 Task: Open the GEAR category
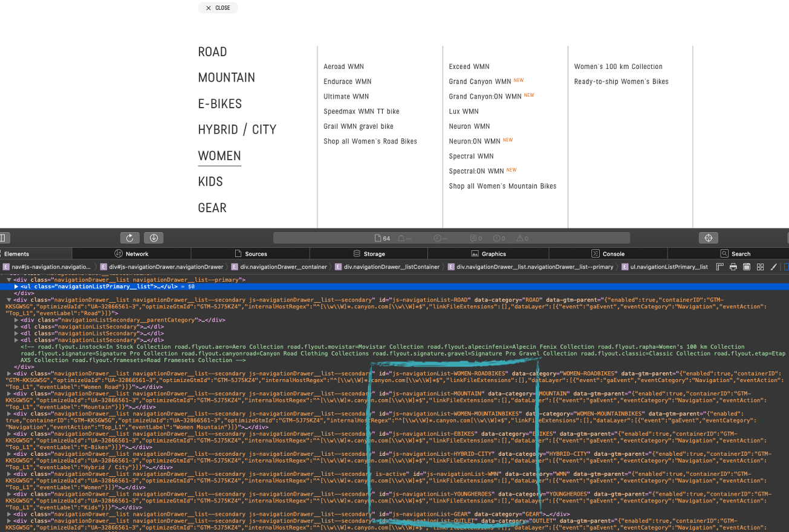pos(212,208)
